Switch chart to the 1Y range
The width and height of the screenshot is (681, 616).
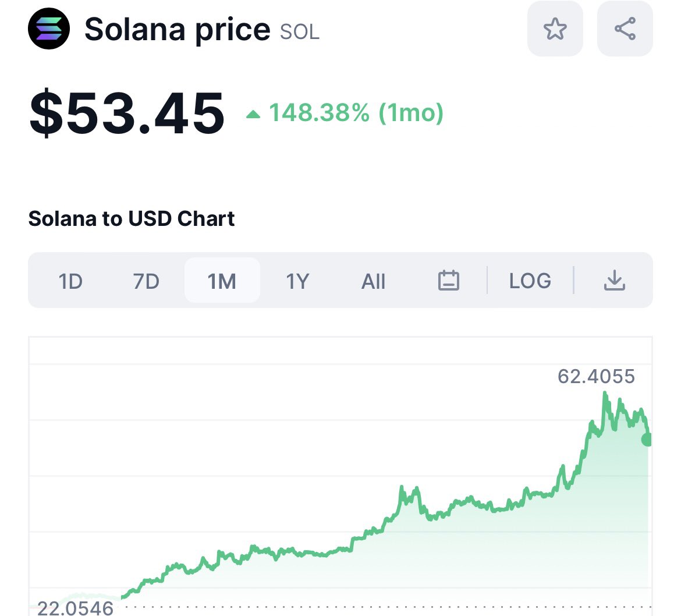click(297, 281)
